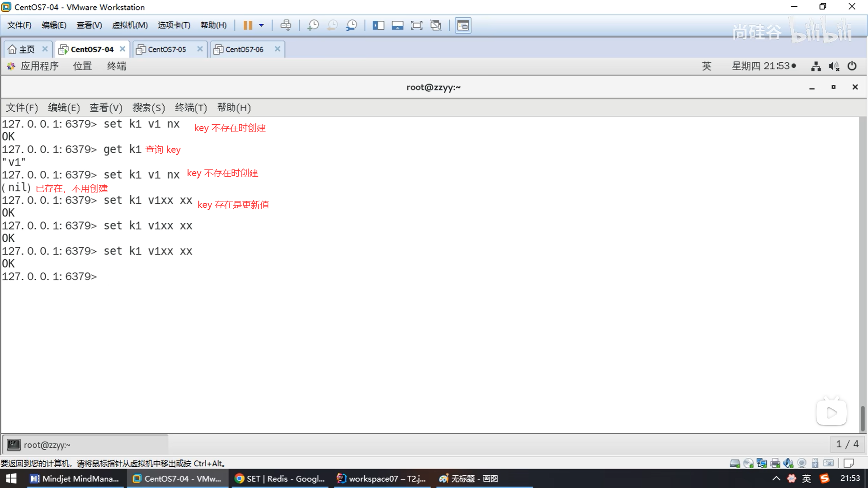Toggle Unity mode icon
Viewport: 868px width, 488px height.
point(436,25)
